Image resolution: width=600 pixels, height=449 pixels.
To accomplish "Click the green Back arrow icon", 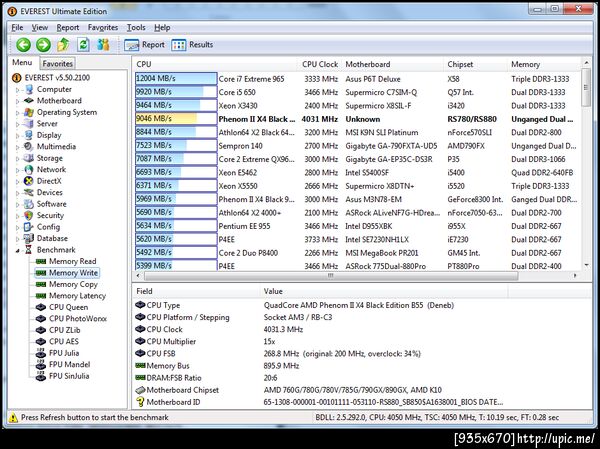I will [23, 45].
